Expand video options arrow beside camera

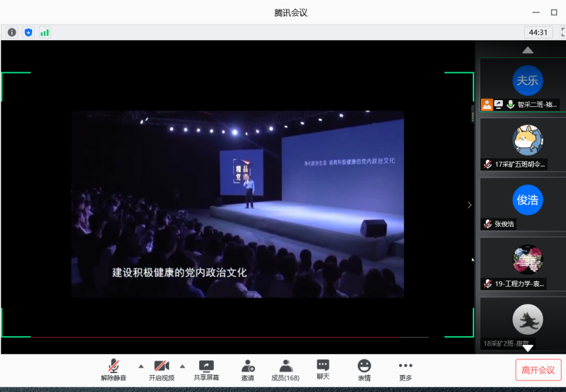[183, 366]
